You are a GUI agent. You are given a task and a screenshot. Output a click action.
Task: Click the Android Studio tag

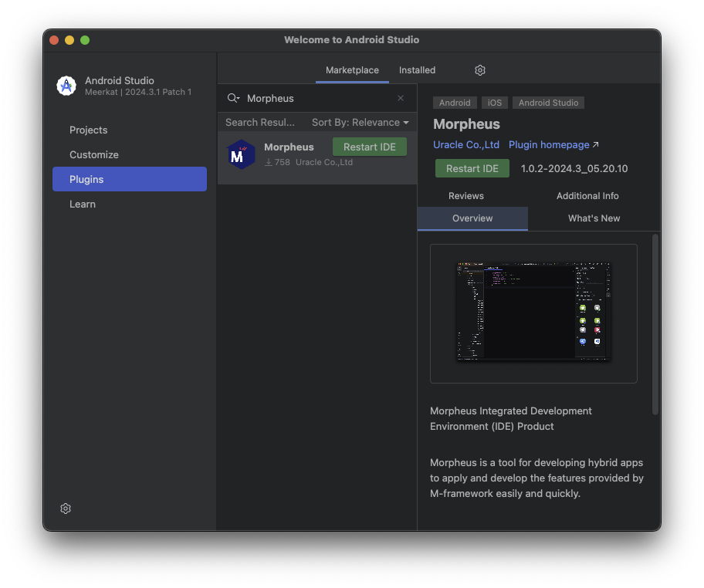[x=548, y=103]
